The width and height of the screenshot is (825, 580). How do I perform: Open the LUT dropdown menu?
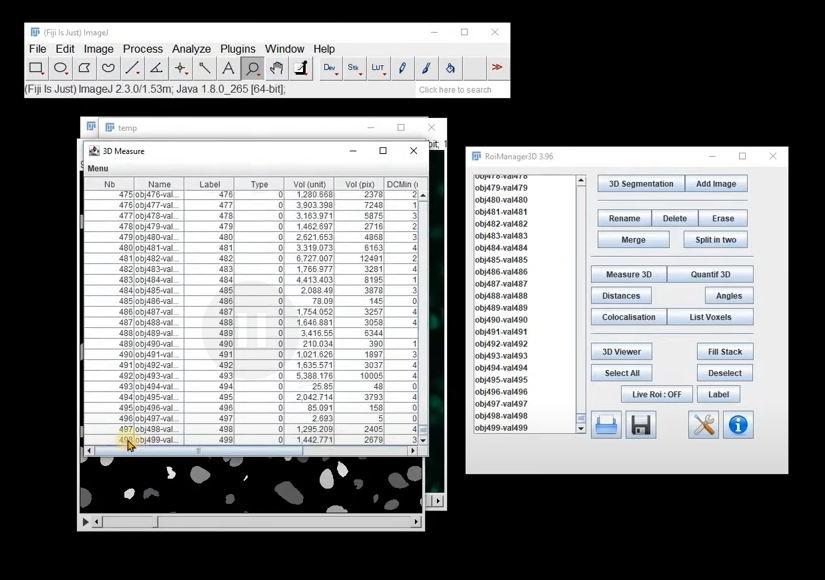coord(378,68)
